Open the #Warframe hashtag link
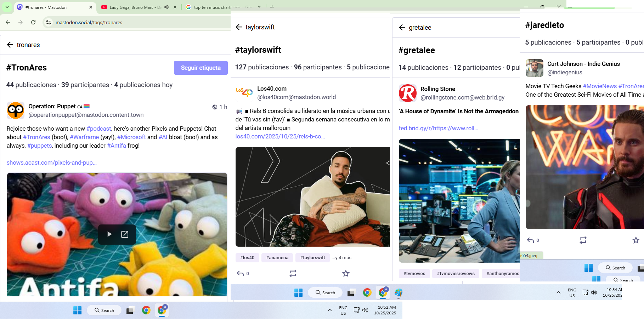 [x=84, y=137]
